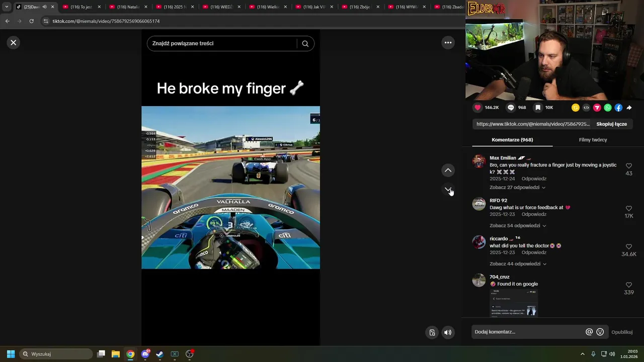Open File Explorer from the taskbar

click(115, 354)
